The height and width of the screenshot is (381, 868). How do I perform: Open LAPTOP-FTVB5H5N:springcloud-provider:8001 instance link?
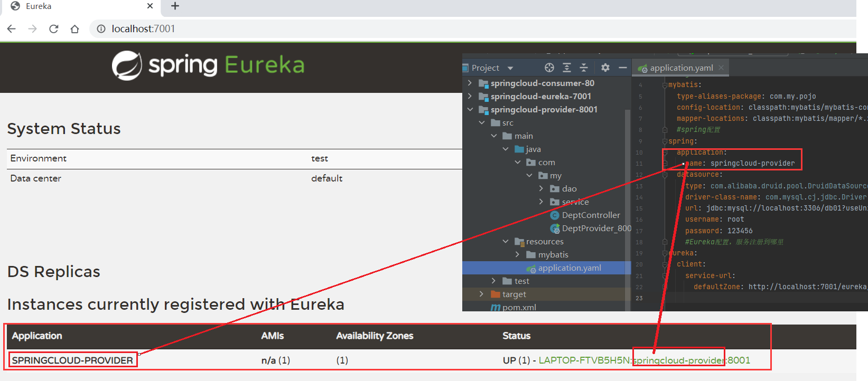pos(644,360)
